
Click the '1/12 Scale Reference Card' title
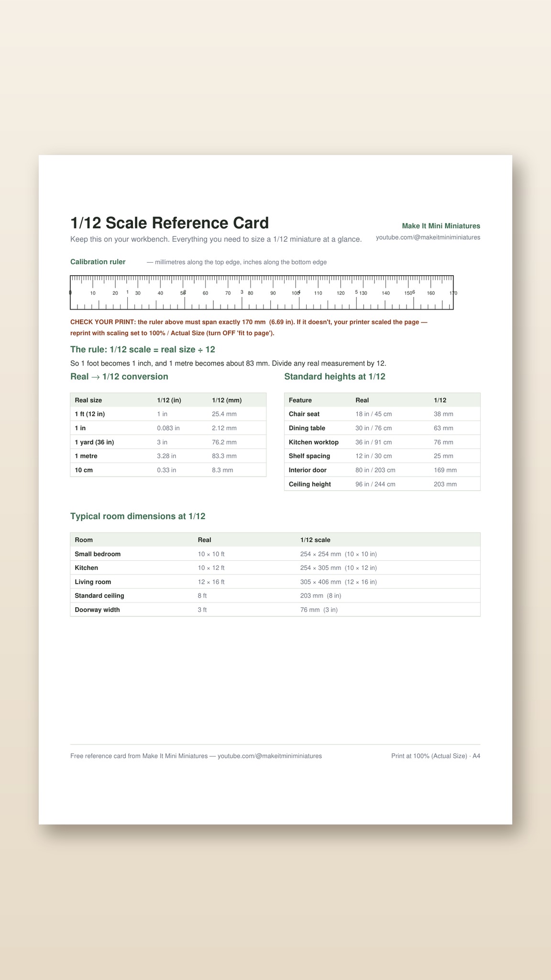(170, 223)
